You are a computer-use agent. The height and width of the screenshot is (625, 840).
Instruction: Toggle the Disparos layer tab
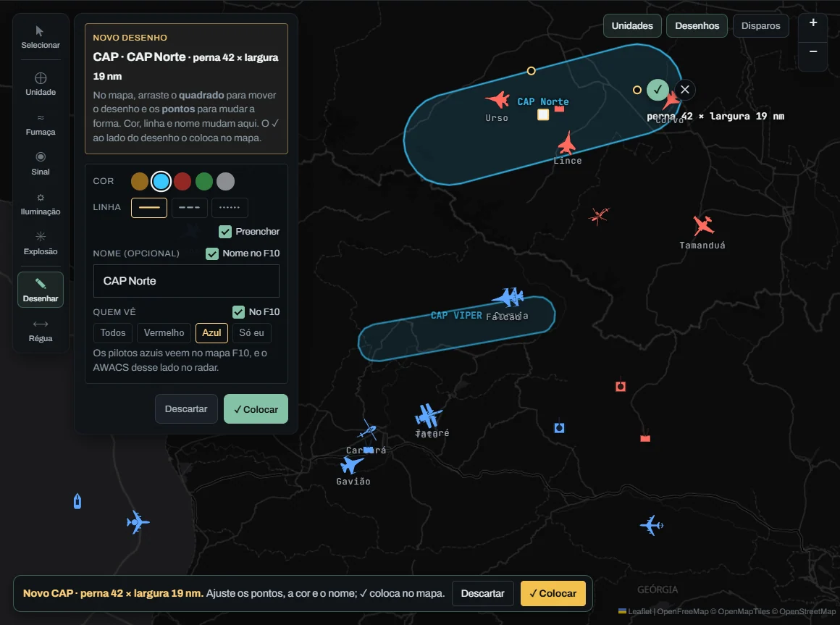click(x=761, y=25)
